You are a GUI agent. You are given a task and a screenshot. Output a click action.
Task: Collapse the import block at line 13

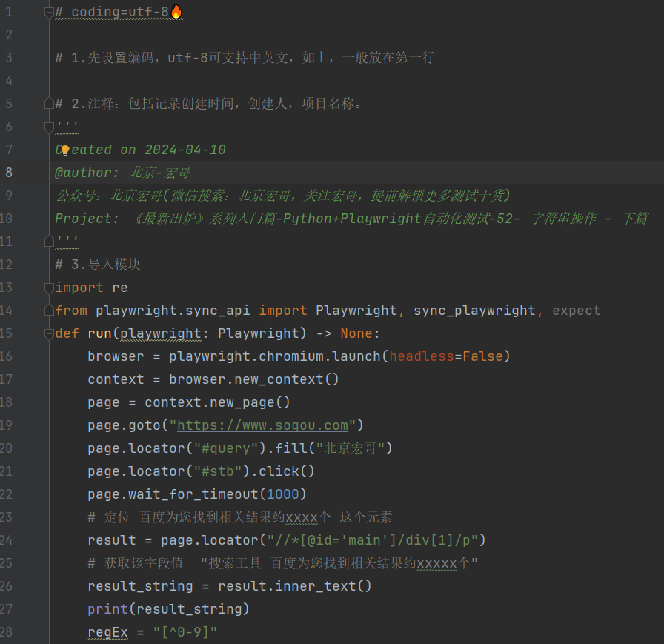tap(50, 288)
